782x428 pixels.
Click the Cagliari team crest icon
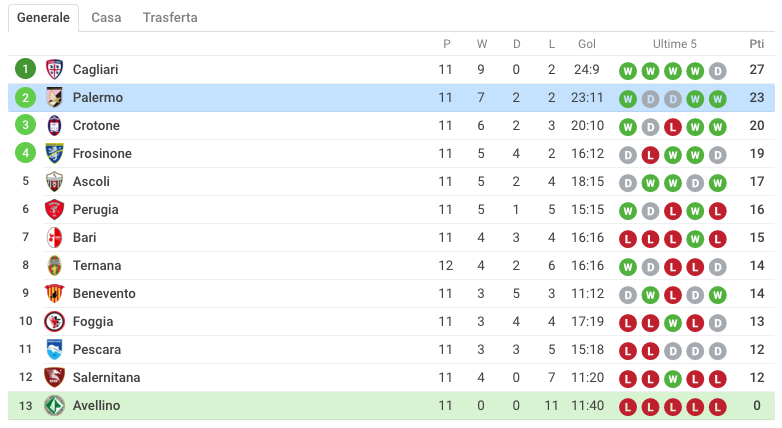[x=54, y=69]
